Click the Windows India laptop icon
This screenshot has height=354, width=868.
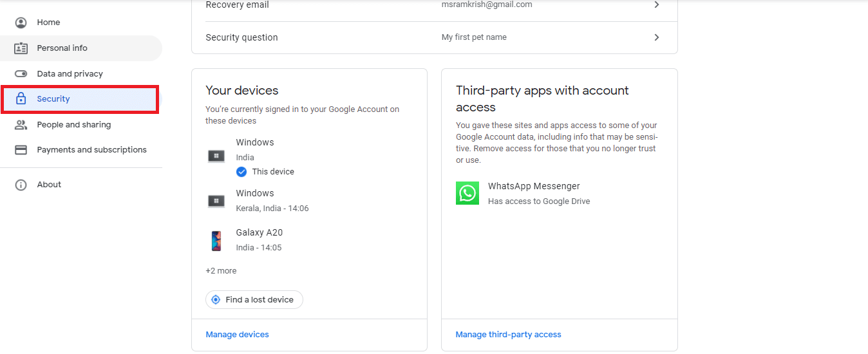click(216, 156)
